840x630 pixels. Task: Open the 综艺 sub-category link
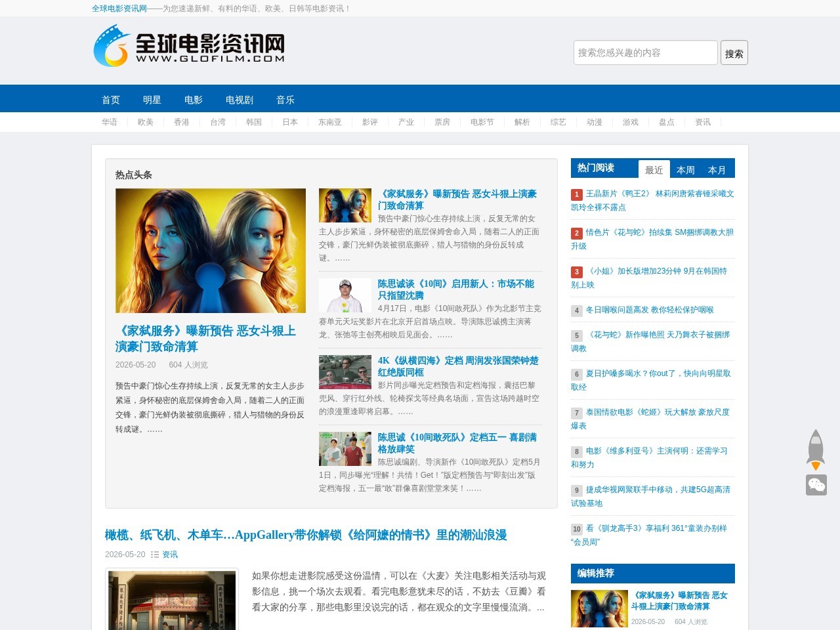click(558, 122)
